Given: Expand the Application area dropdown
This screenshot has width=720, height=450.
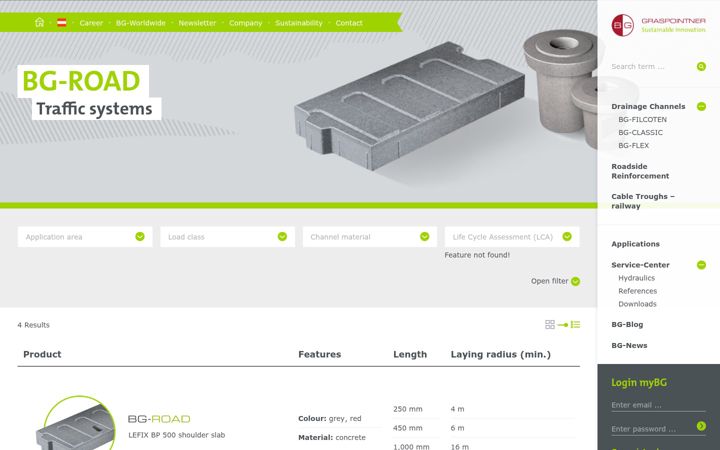Looking at the screenshot, I should point(85,236).
